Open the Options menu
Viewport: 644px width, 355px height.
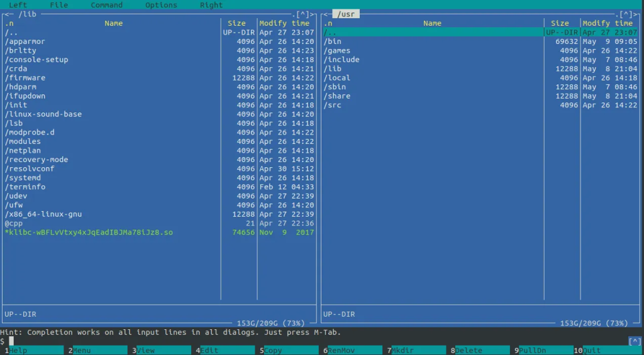point(161,5)
